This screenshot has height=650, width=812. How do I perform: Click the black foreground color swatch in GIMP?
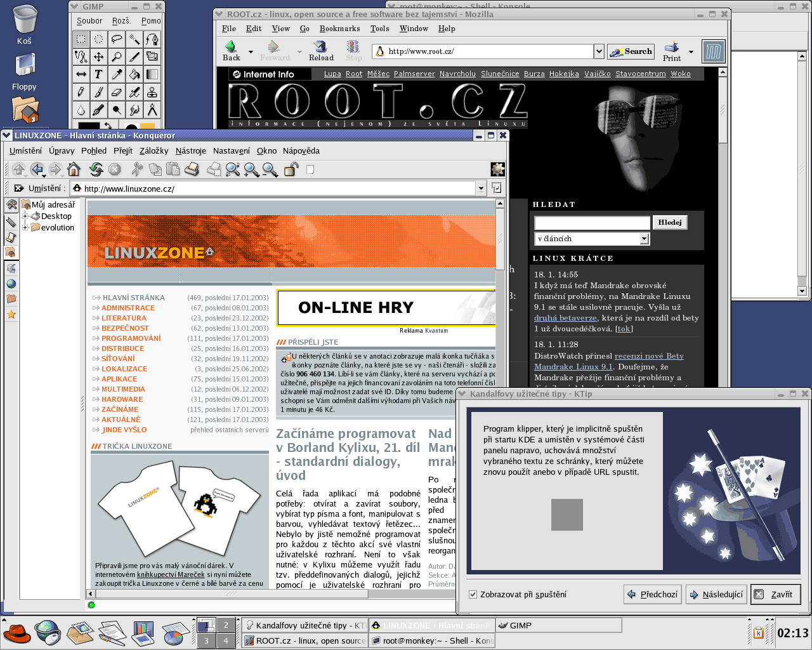tap(89, 126)
